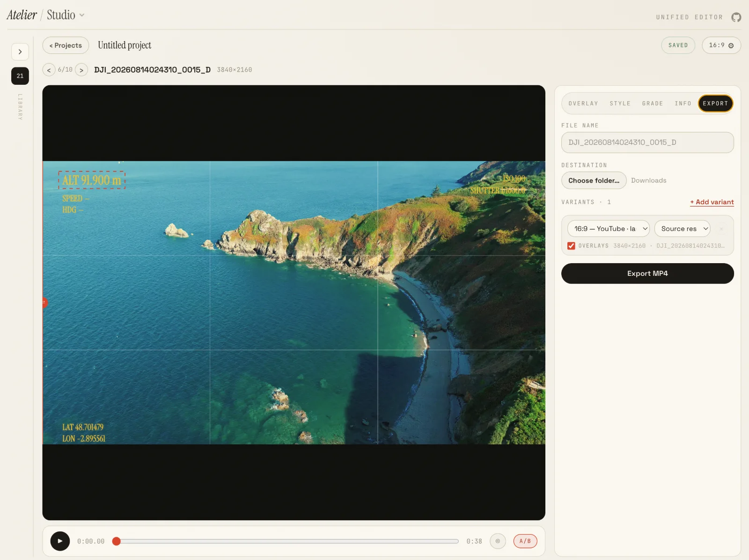Switch to the Style tab
Screen dimensions: 749x560
pyautogui.click(x=620, y=103)
